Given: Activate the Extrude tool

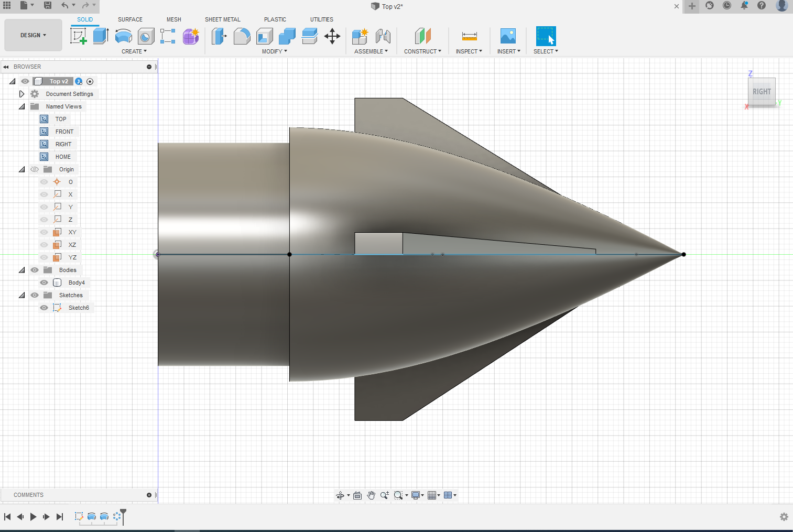Looking at the screenshot, I should coord(101,35).
